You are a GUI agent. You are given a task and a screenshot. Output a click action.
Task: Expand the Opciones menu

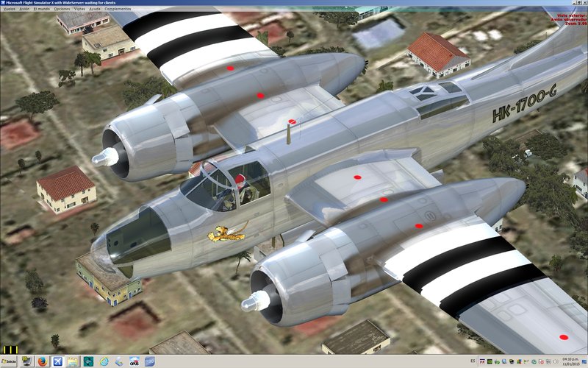[62, 10]
